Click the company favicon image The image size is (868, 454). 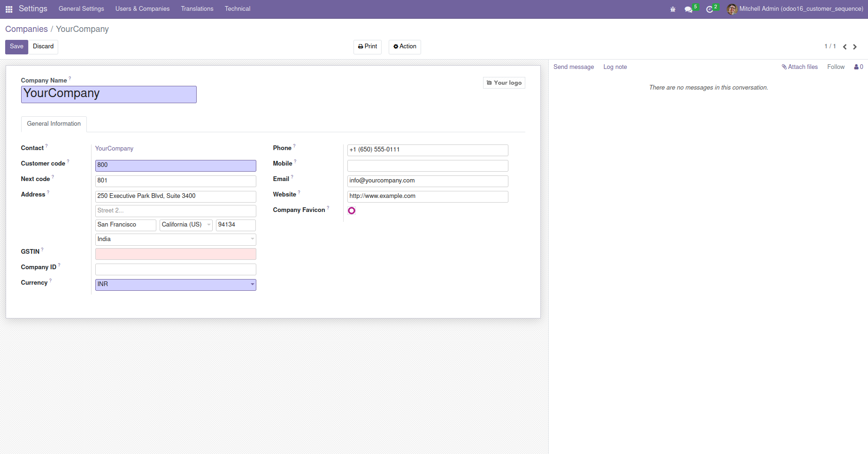pos(352,211)
